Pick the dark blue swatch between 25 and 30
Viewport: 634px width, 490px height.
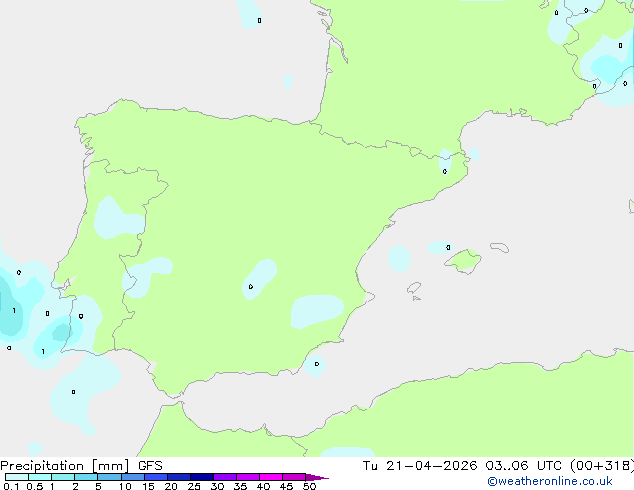pos(202,477)
